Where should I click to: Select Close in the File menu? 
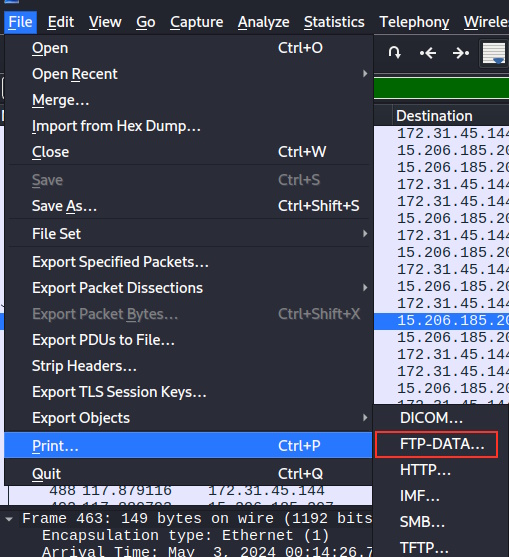click(188, 152)
